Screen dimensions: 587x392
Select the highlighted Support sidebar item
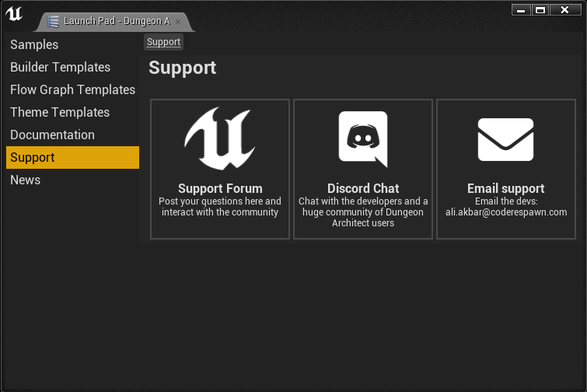pos(72,157)
